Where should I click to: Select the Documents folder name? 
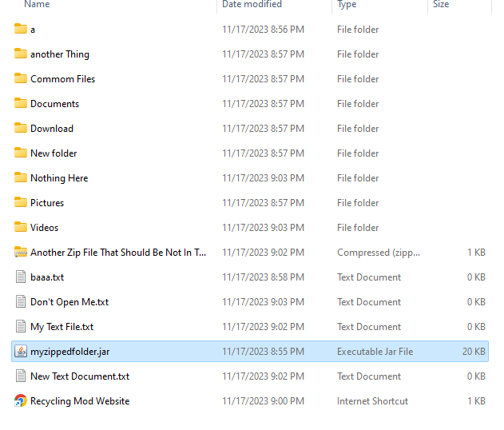click(x=54, y=104)
